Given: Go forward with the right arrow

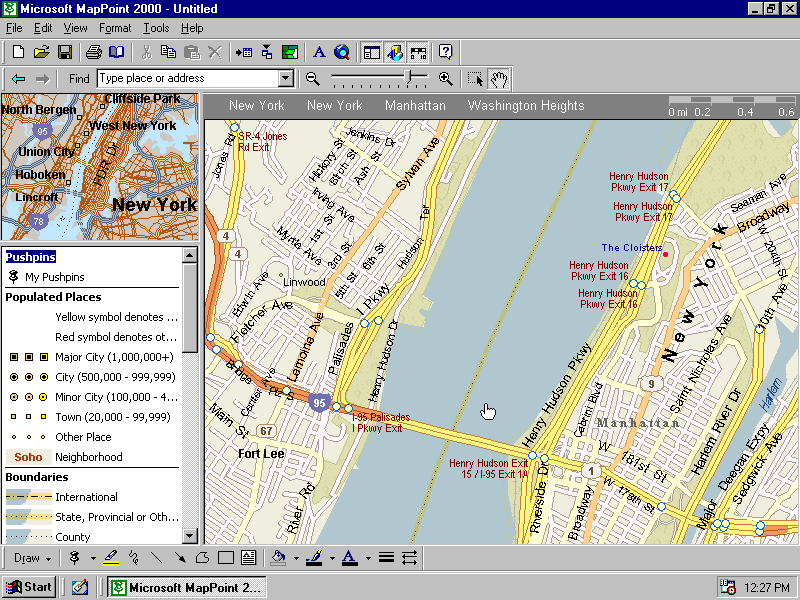Looking at the screenshot, I should 42,79.
